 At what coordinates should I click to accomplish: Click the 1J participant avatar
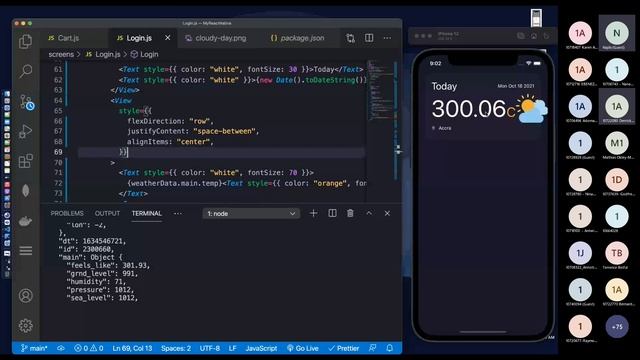pos(580,253)
